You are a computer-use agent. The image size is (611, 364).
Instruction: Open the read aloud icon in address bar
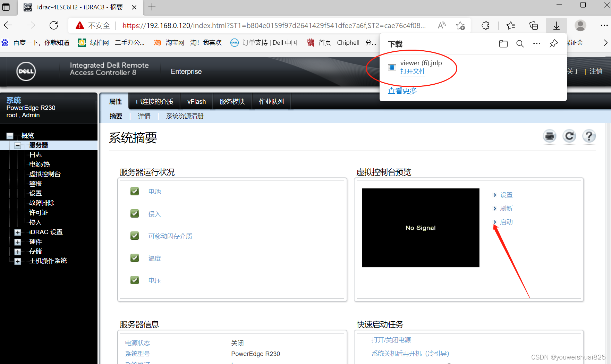(441, 25)
